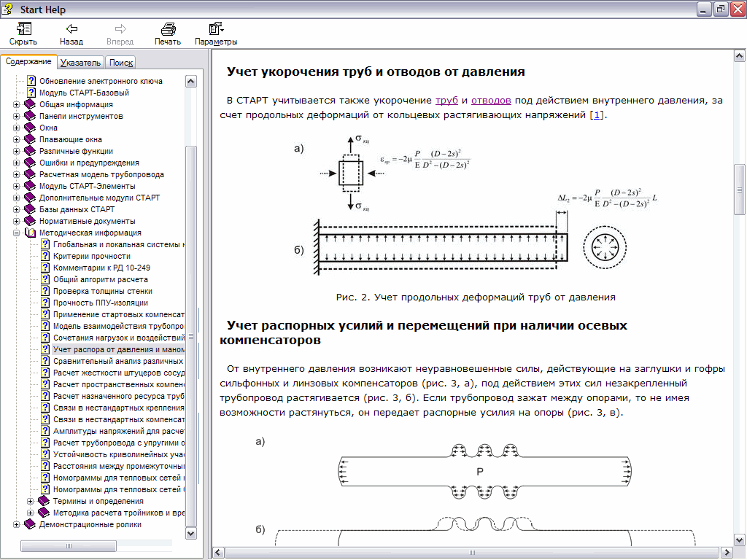Click the Общая информация book icon
747x560 pixels.
30,104
